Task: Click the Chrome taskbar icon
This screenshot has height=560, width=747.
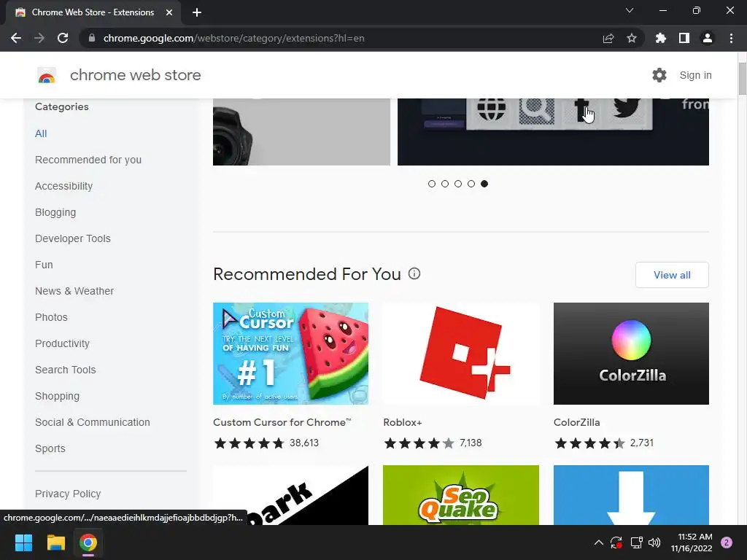Action: tap(88, 542)
